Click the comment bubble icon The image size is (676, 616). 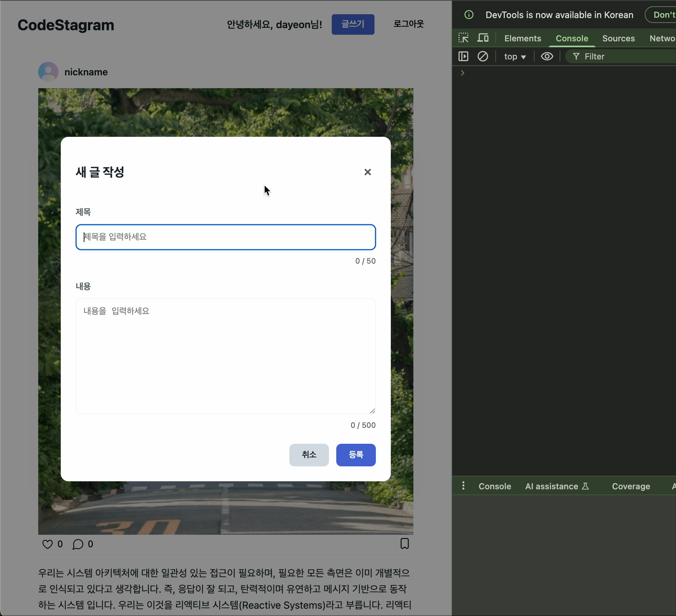(78, 544)
